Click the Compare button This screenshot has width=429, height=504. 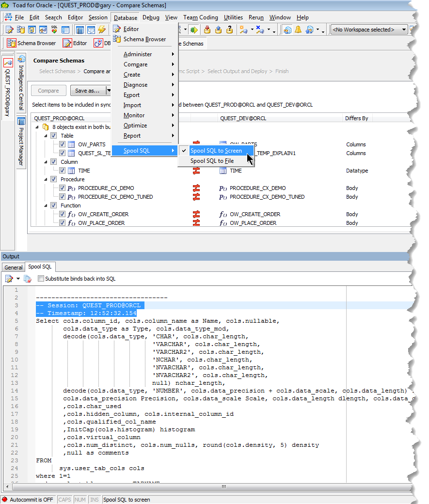[x=48, y=91]
